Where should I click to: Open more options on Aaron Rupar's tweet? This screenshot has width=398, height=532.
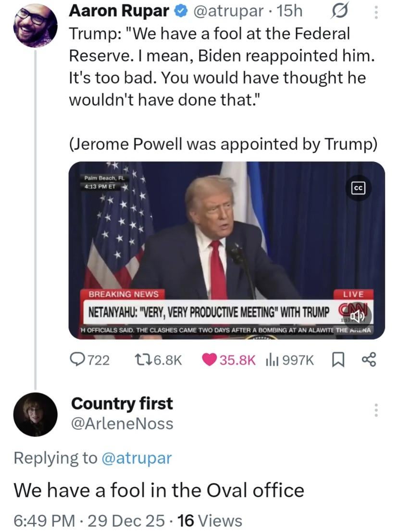click(x=375, y=12)
